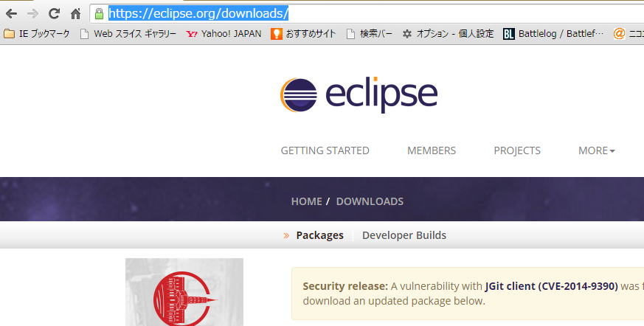
Task: Open the JGit client (CVE-2014-9390) link
Action: 551,286
